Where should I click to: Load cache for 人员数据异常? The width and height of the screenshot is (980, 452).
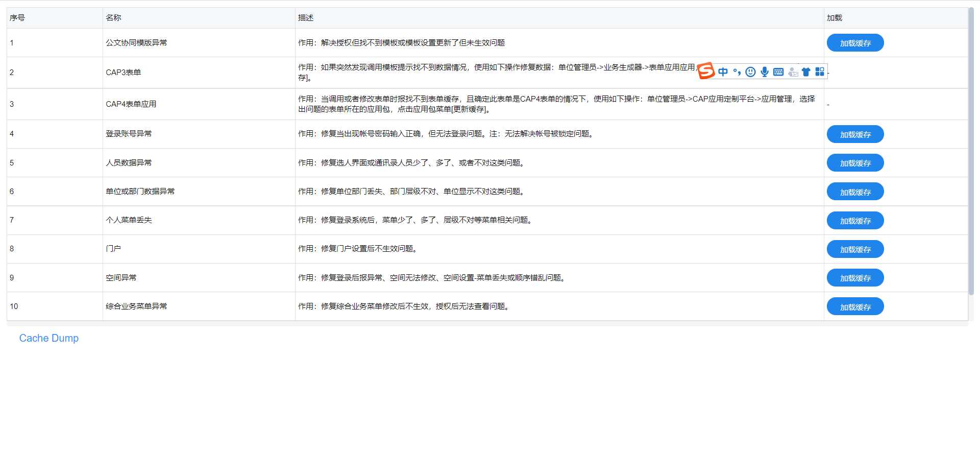point(855,163)
